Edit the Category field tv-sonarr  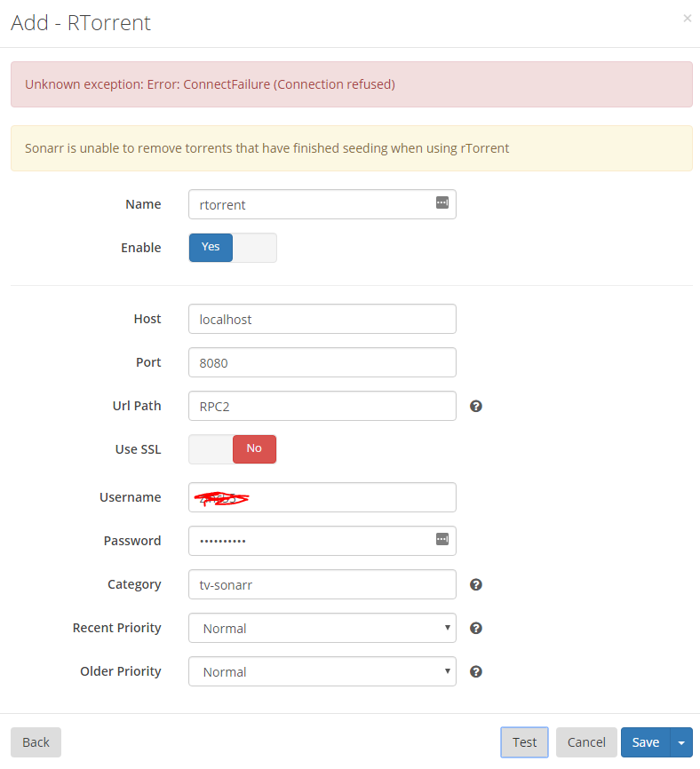click(x=322, y=584)
